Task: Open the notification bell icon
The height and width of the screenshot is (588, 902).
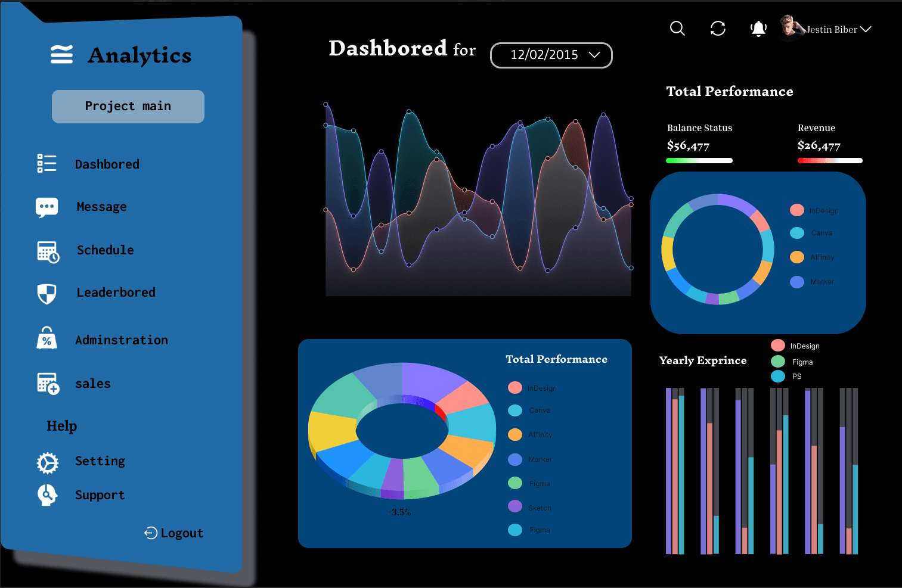Action: point(758,29)
